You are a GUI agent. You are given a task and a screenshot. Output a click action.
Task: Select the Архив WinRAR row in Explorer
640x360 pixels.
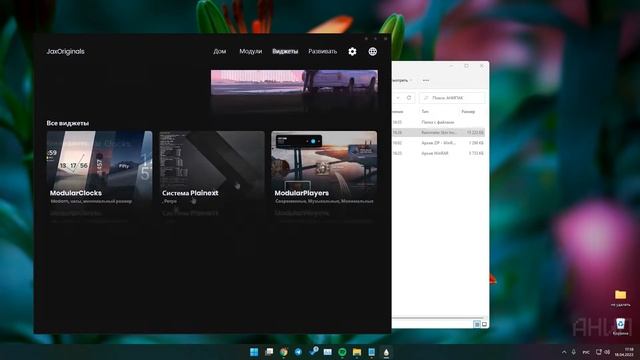tap(438, 153)
